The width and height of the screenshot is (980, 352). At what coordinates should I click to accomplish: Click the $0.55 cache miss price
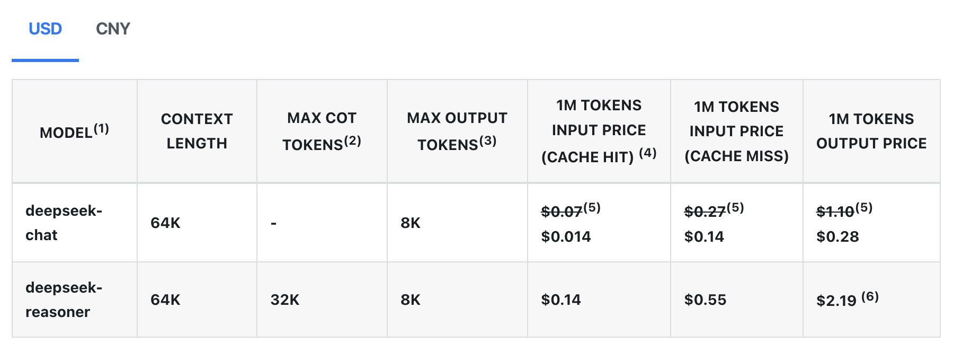coord(705,300)
